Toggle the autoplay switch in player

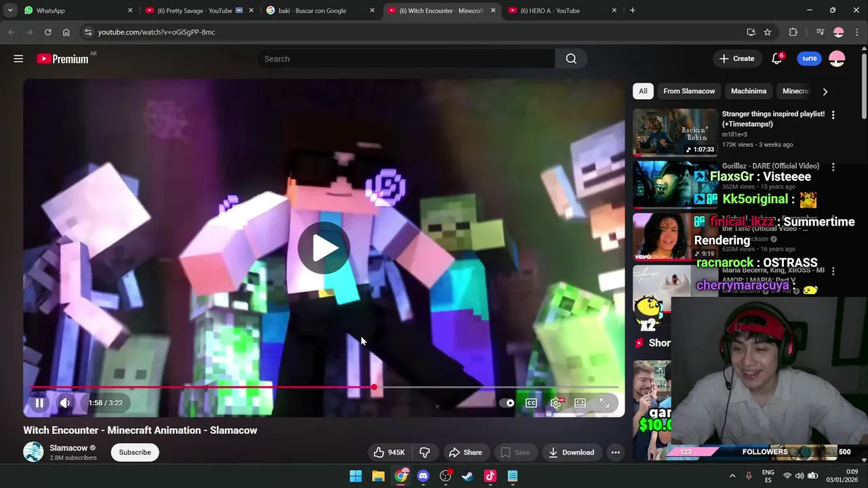pos(507,403)
